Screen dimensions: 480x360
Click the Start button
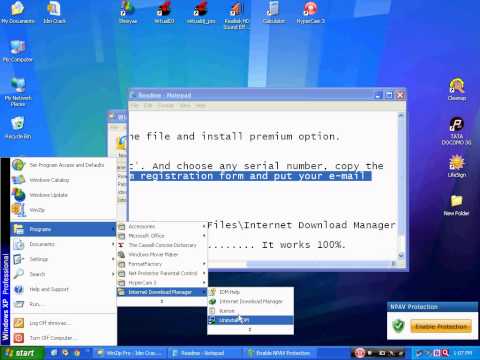pos(22,353)
